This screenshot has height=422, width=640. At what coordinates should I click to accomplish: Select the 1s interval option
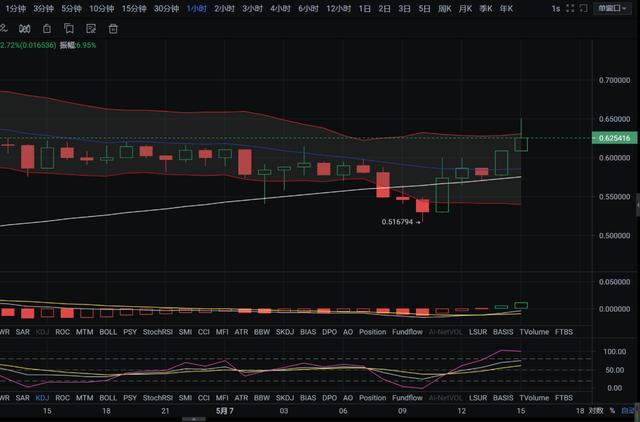tap(555, 8)
